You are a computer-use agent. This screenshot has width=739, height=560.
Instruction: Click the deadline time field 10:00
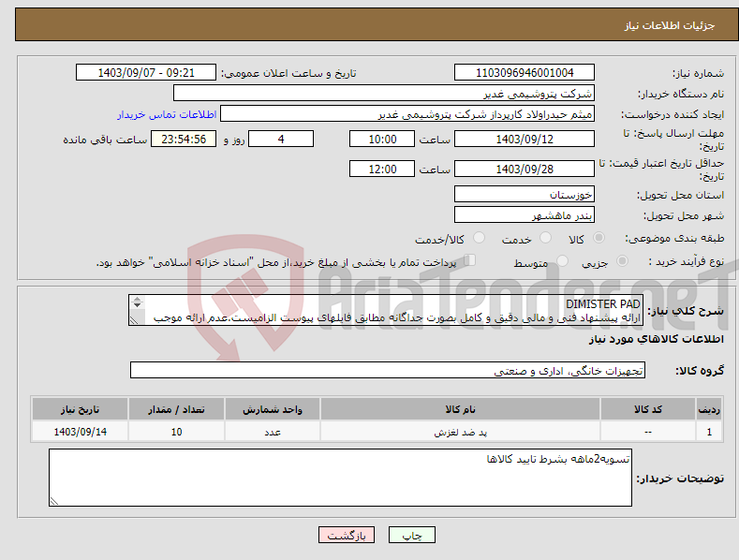pyautogui.click(x=382, y=139)
